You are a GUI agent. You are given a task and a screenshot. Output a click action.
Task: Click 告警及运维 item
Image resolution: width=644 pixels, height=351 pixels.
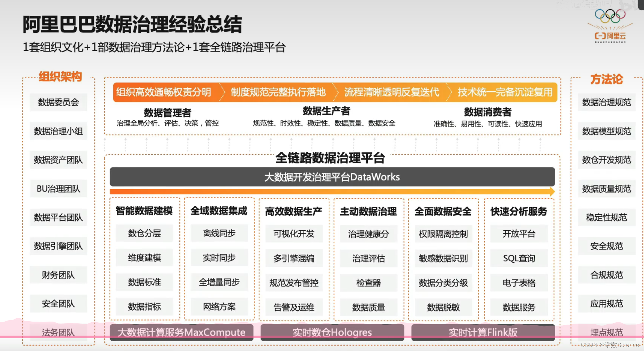coord(294,307)
